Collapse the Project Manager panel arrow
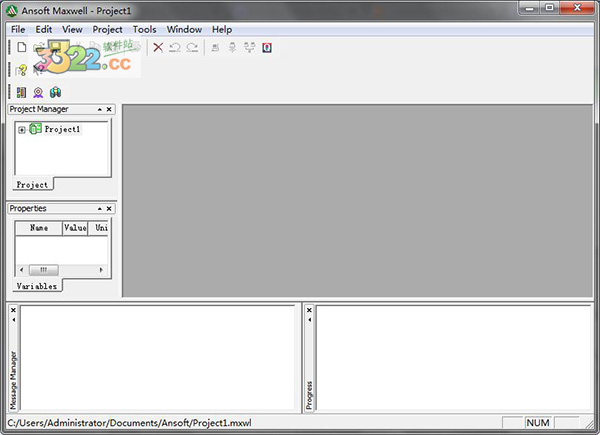600x435 pixels. click(99, 109)
